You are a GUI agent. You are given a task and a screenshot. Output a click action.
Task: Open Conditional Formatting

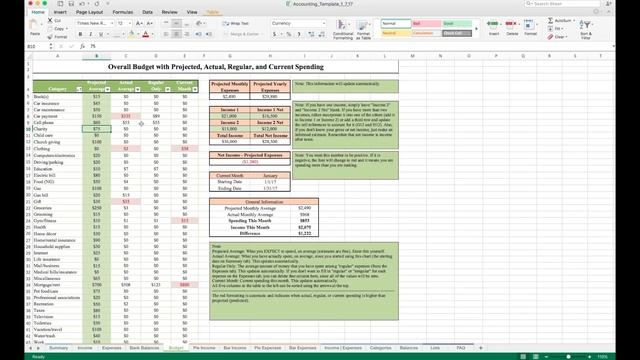coord(342,29)
